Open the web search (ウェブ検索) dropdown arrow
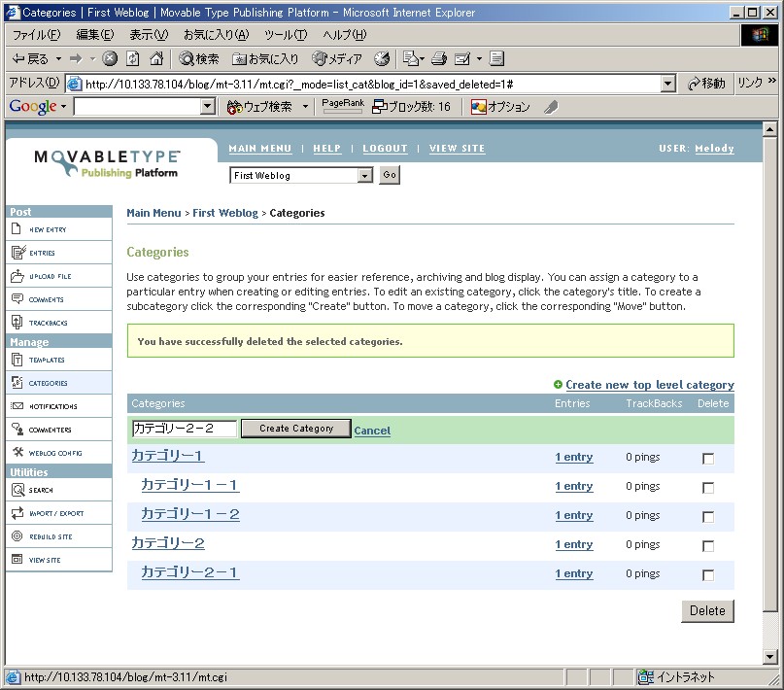Screen dimensions: 784x690 point(305,107)
